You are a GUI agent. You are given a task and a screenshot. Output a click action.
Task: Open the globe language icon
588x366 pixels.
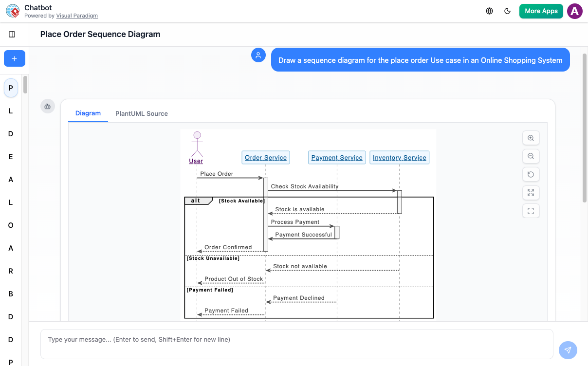click(x=489, y=11)
